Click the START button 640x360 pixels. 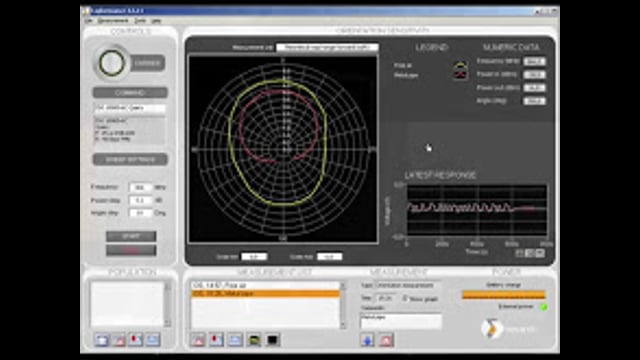coord(131,236)
